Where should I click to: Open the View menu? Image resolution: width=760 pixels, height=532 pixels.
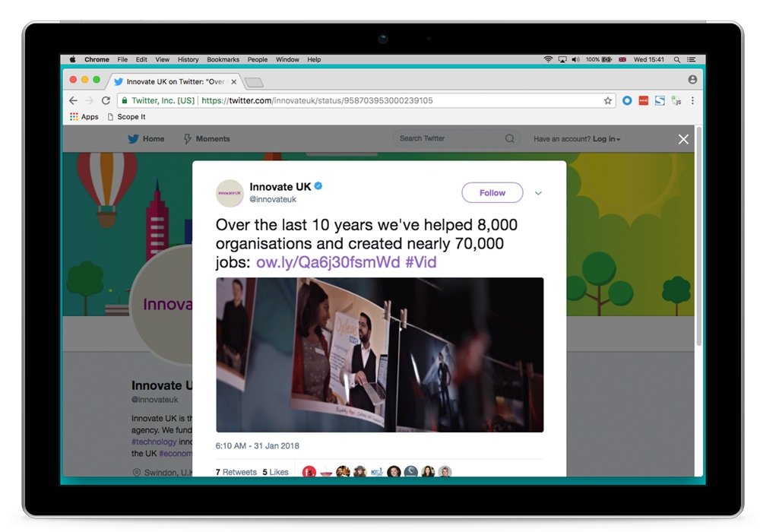coord(163,59)
